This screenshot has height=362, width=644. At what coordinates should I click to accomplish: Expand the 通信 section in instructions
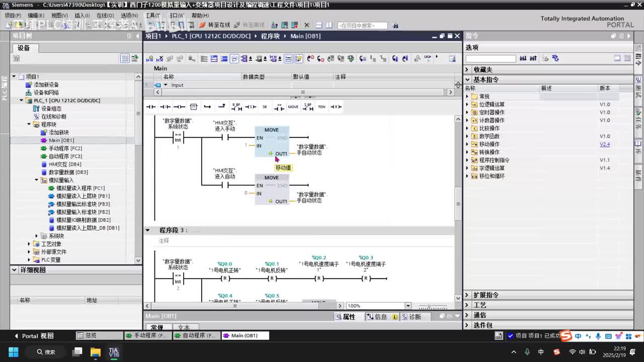467,315
